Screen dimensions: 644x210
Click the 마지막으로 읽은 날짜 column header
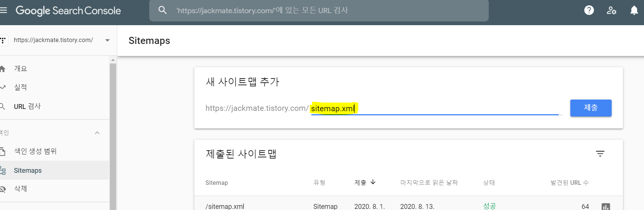[429, 183]
